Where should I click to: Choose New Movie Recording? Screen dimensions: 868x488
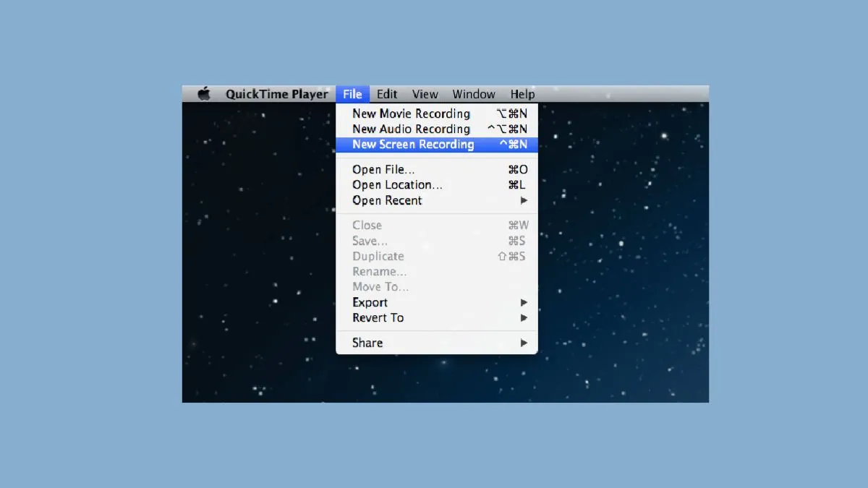click(411, 114)
